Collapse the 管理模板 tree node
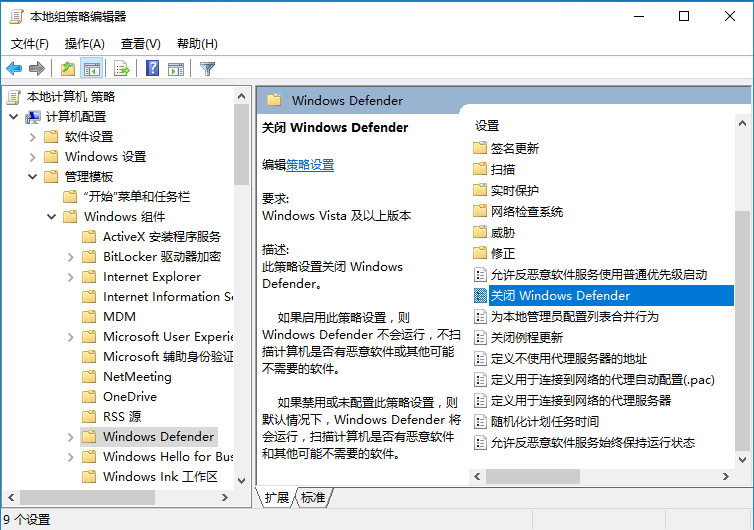 pyautogui.click(x=32, y=177)
